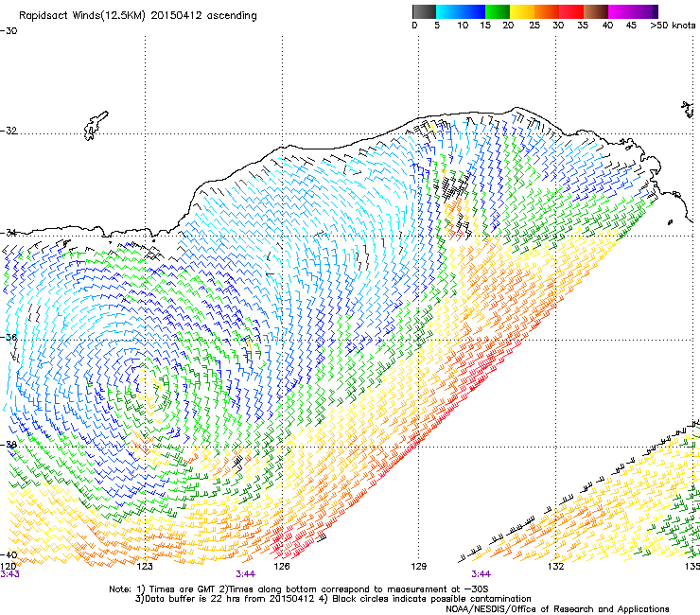The height and width of the screenshot is (615, 700).
Task: Click the brown 35-40 knots legend swatch
Action: [596, 11]
